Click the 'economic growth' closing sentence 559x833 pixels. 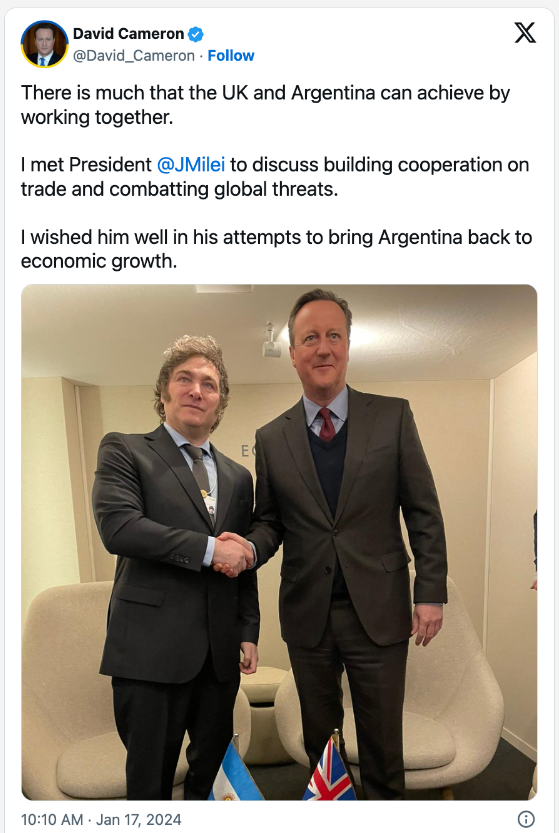276,249
